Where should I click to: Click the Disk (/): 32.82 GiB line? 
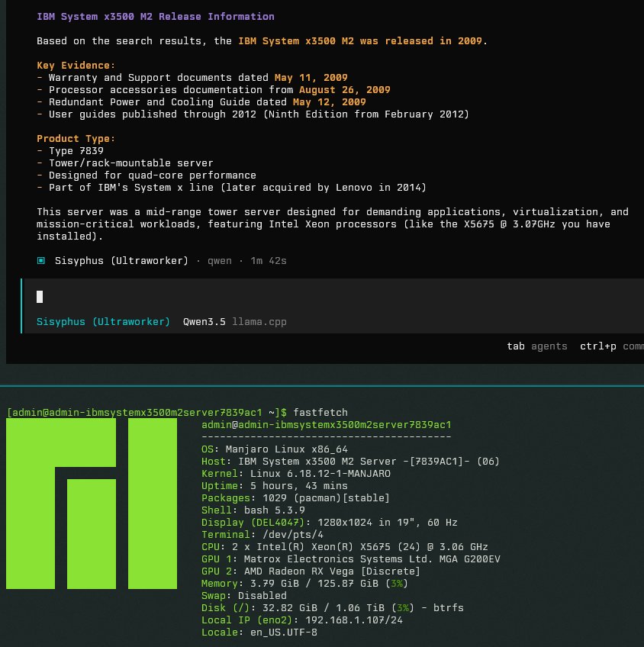tap(333, 608)
